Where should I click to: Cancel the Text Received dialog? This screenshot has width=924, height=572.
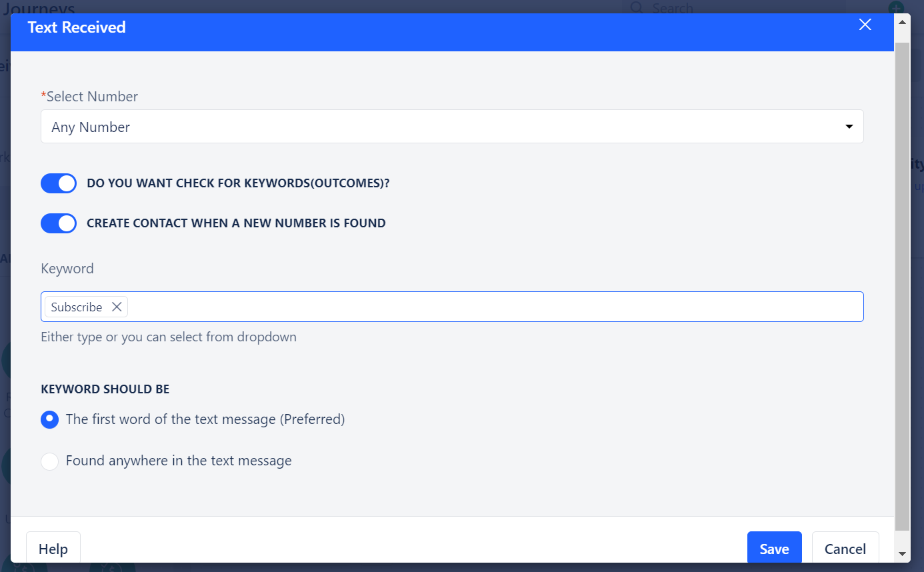[845, 549]
